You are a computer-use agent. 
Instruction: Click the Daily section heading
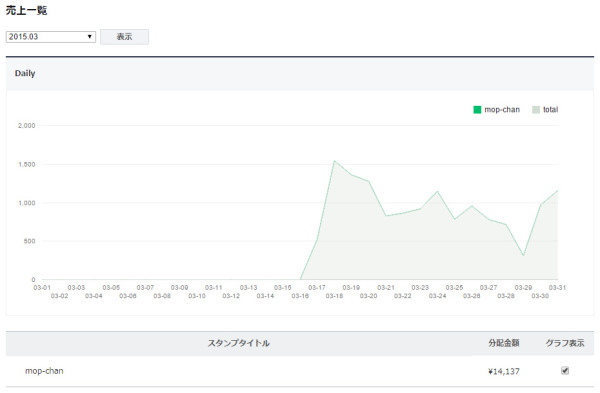click(x=25, y=73)
